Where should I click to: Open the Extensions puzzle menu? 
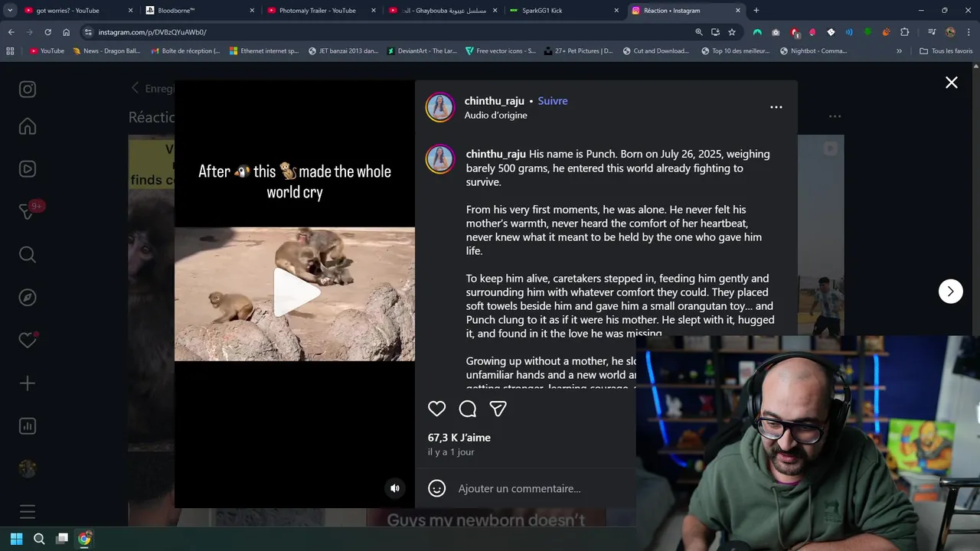(x=904, y=32)
